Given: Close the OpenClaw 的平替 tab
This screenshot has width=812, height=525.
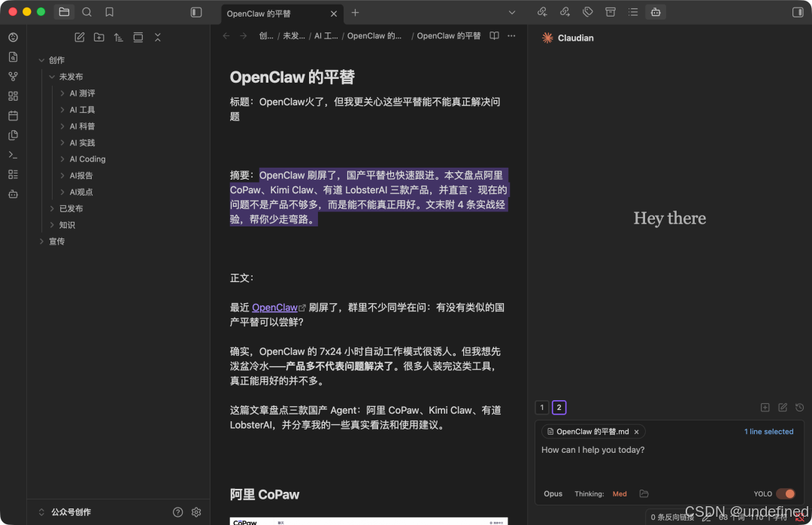Looking at the screenshot, I should click(334, 14).
